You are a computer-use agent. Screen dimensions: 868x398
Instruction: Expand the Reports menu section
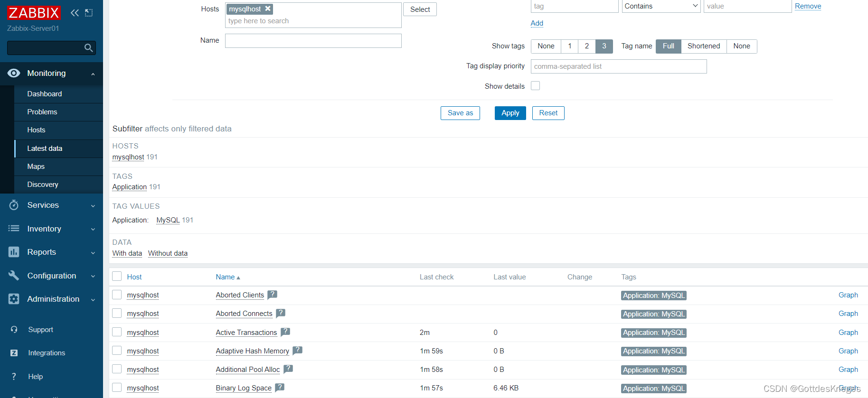[x=93, y=252]
